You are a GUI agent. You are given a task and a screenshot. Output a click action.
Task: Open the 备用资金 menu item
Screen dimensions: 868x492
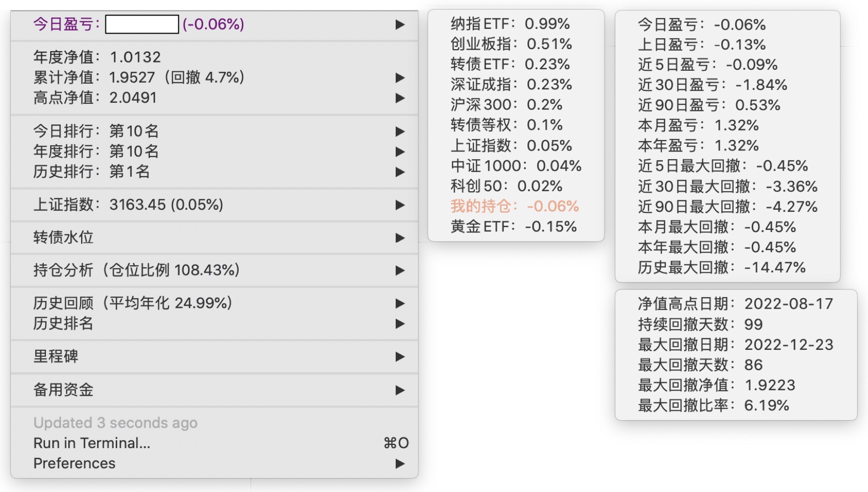point(63,390)
